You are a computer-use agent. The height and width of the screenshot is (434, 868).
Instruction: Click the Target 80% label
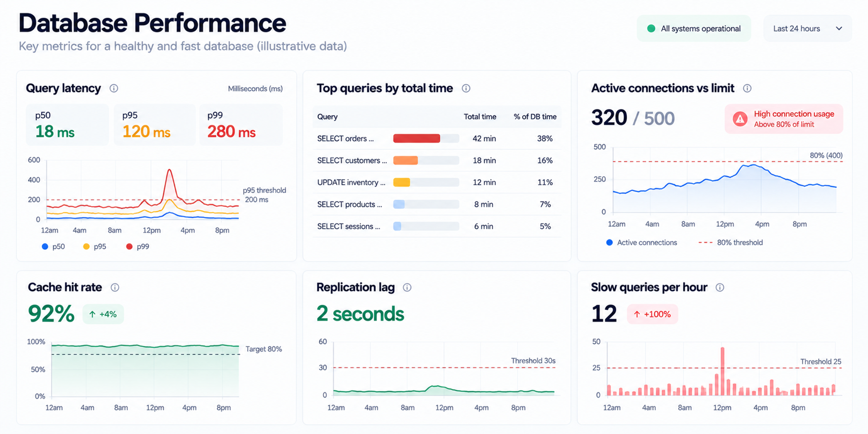[x=264, y=349]
